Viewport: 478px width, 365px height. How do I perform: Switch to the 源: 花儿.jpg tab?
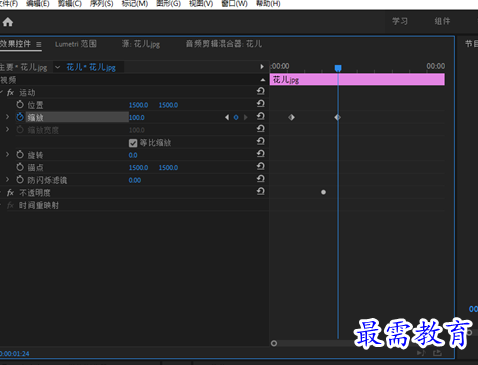coord(141,44)
